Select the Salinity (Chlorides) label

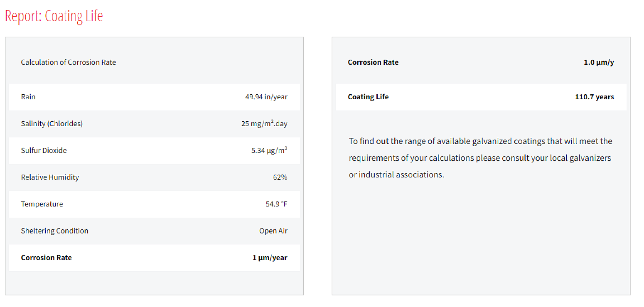tap(52, 124)
